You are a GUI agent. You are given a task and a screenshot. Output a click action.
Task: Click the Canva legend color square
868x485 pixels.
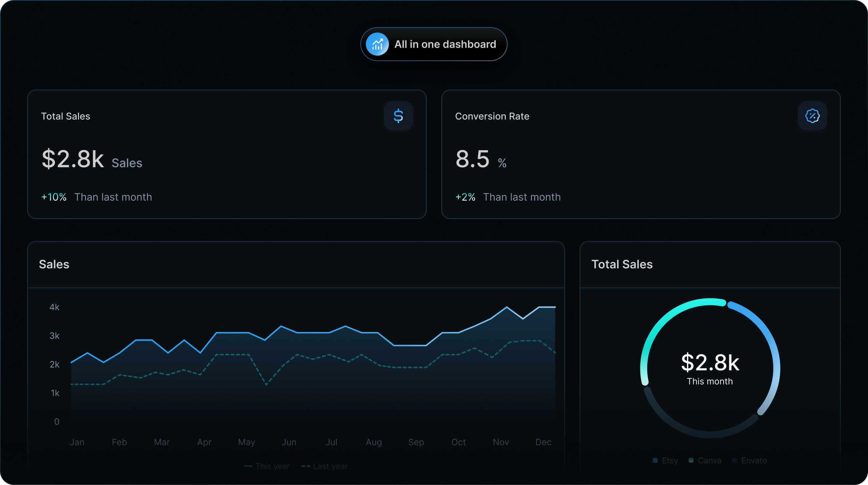coord(691,460)
